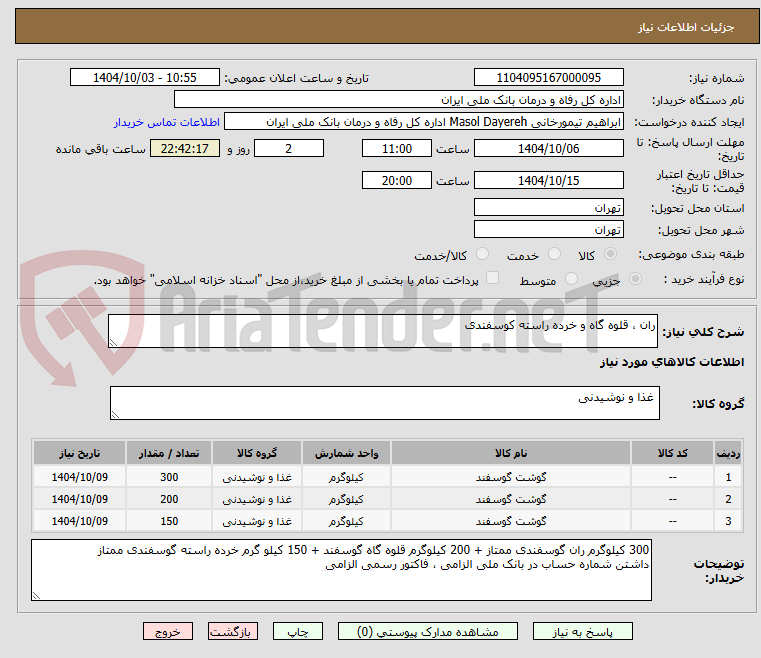This screenshot has width=761, height=658.
Task: Click the استان محل تحویل field تهران
Action: (548, 208)
